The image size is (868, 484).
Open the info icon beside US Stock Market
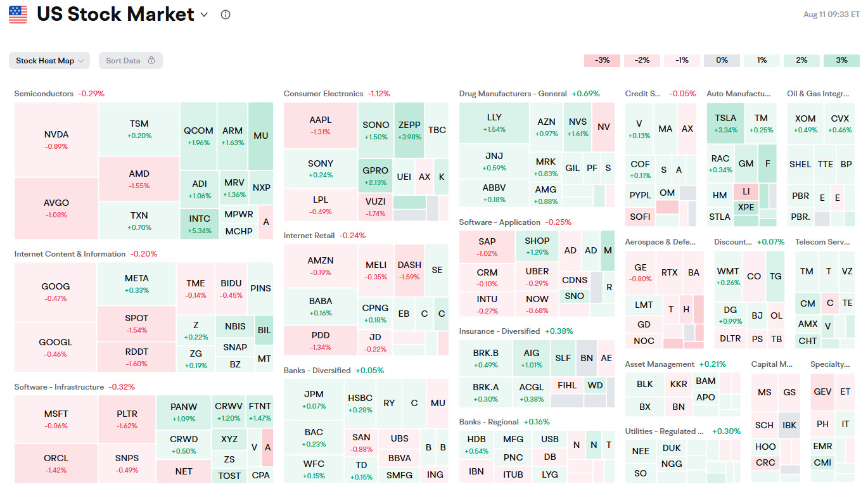point(226,15)
